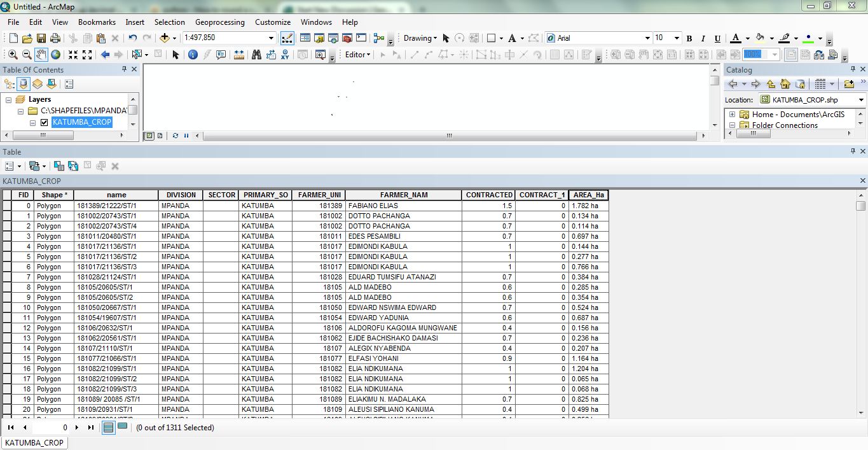Select the Identify tool
The width and height of the screenshot is (868, 450).
[x=193, y=55]
